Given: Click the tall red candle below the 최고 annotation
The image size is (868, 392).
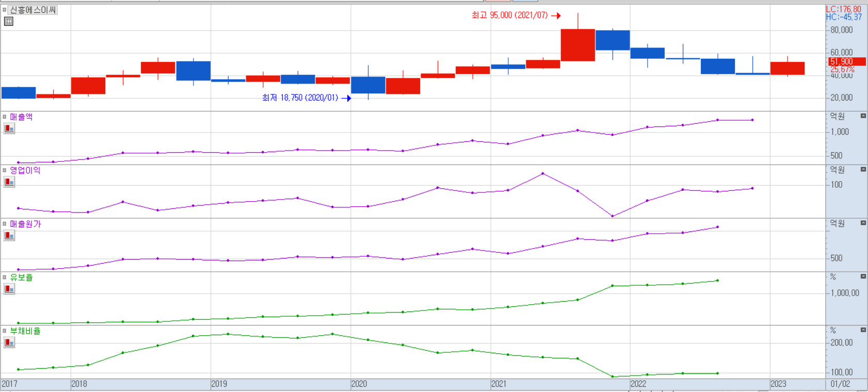Looking at the screenshot, I should point(578,45).
